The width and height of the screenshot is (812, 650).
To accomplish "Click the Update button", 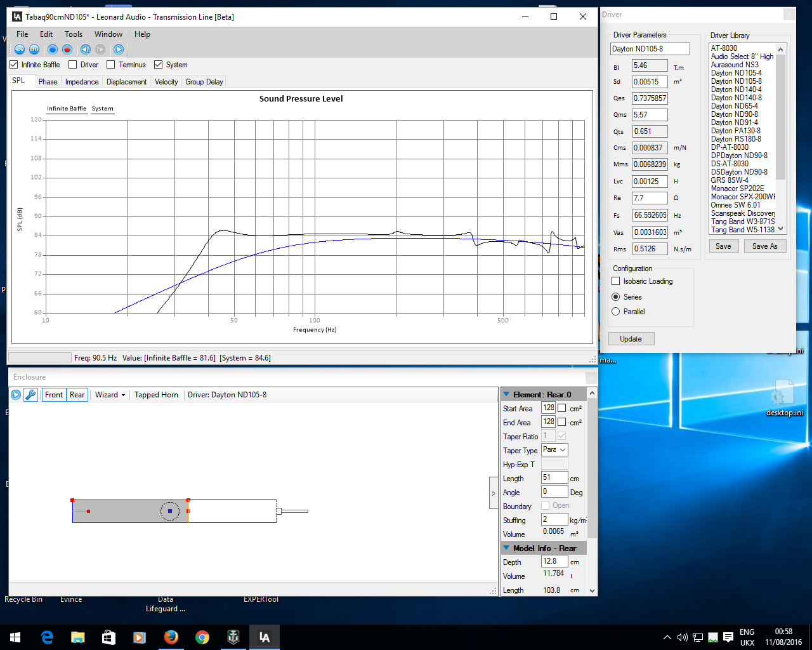I will tap(631, 339).
